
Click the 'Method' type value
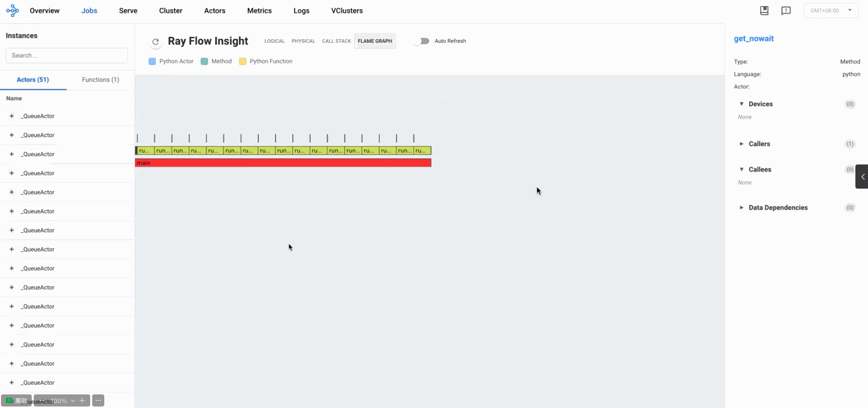click(850, 61)
